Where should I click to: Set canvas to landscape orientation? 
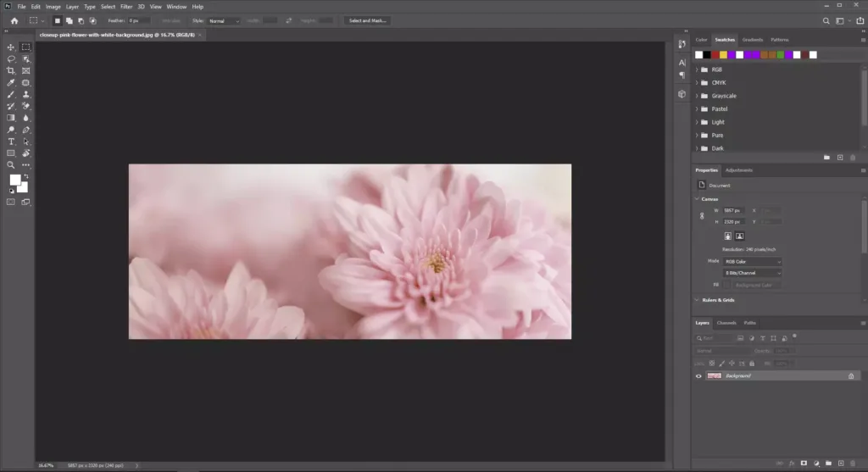[x=739, y=236]
